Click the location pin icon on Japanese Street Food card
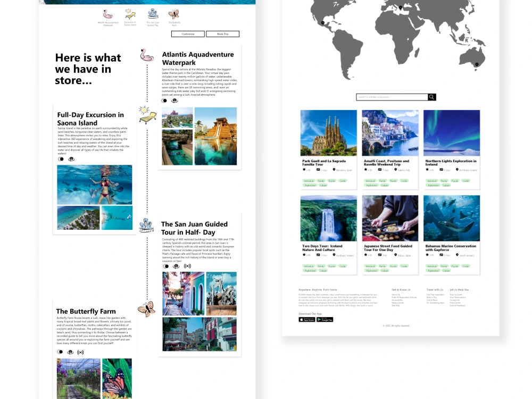 396,255
